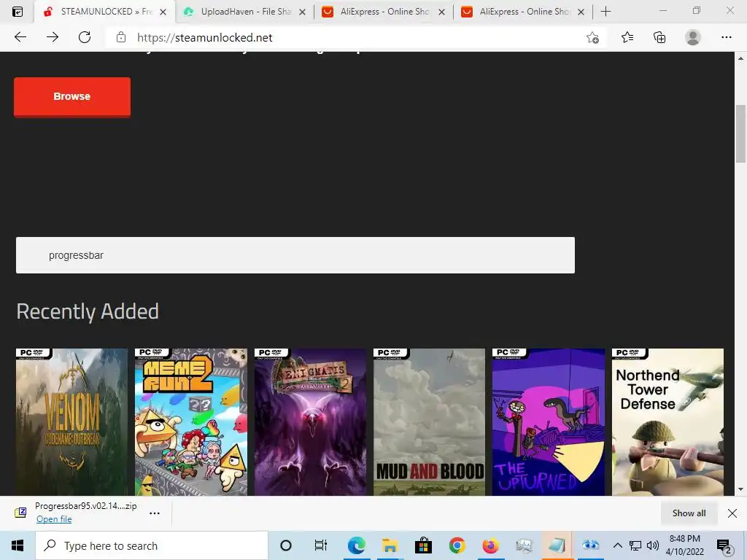The height and width of the screenshot is (560, 747).
Task: Add this page to favorites star icon
Action: pos(592,38)
